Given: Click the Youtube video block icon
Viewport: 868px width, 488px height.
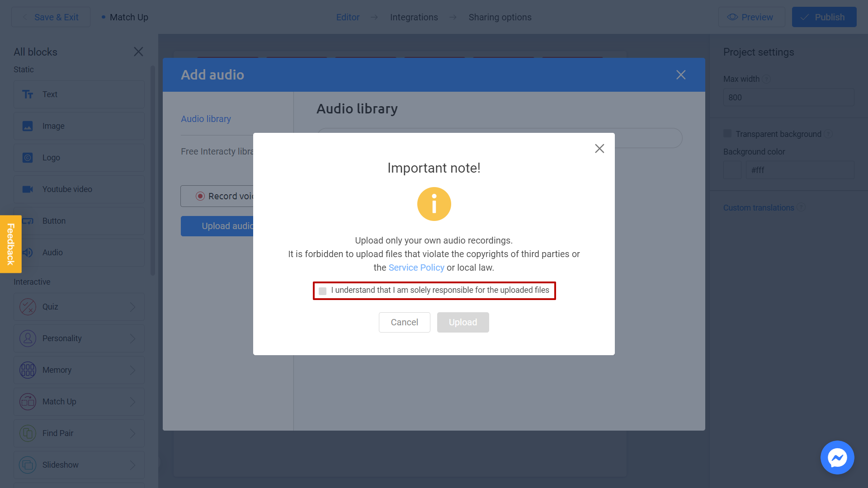Looking at the screenshot, I should [28, 189].
